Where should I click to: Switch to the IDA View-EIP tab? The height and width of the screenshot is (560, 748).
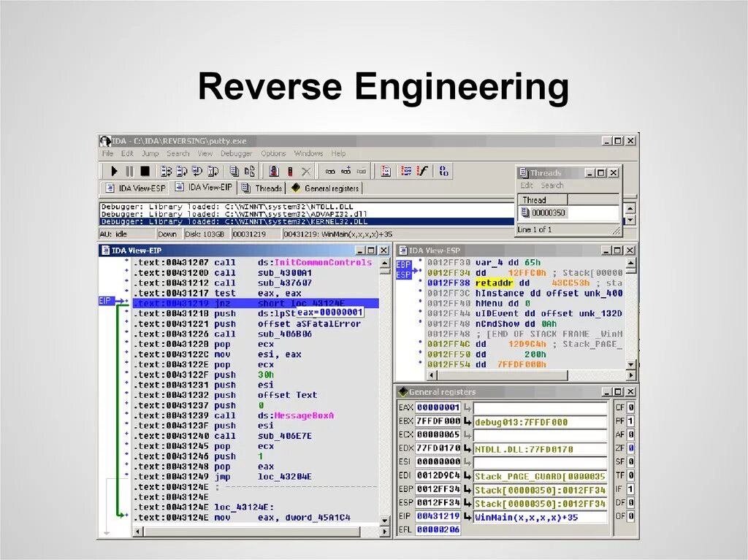coord(204,187)
